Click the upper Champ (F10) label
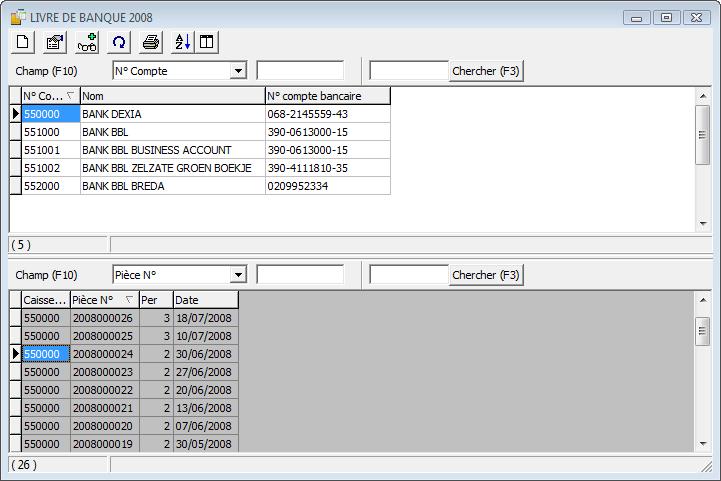This screenshot has width=721, height=481. click(46, 71)
